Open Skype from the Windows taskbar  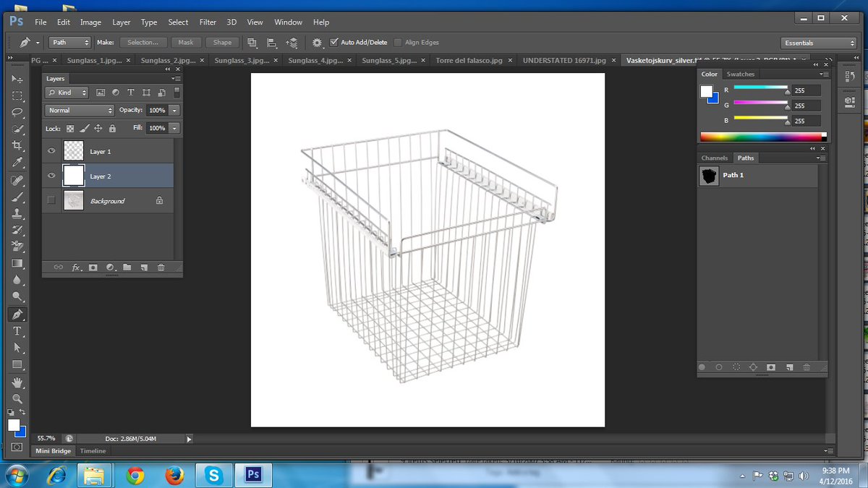click(213, 475)
